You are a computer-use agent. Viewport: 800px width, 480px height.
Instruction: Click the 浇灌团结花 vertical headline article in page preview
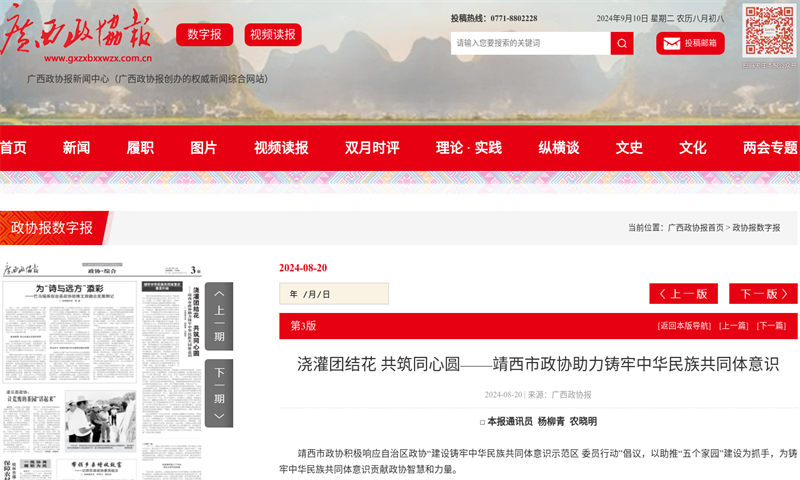196,321
